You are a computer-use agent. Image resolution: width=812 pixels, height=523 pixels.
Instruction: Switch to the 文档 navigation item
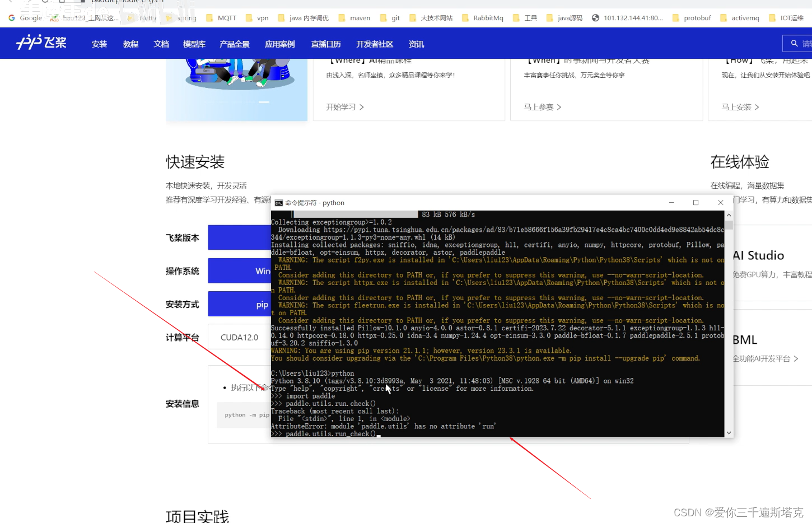point(161,43)
